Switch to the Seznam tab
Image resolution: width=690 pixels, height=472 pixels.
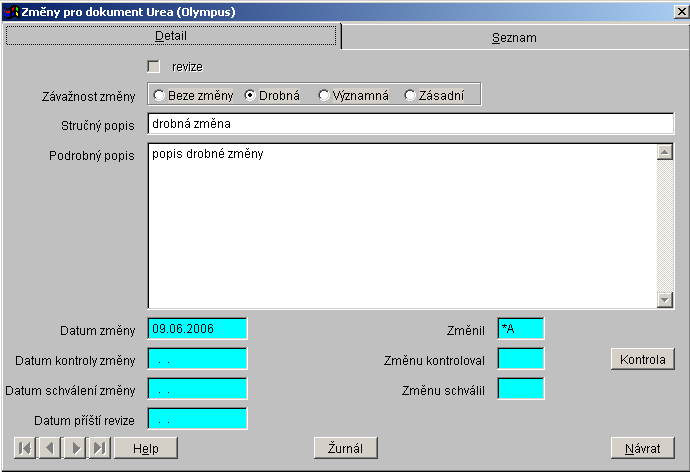(x=514, y=37)
